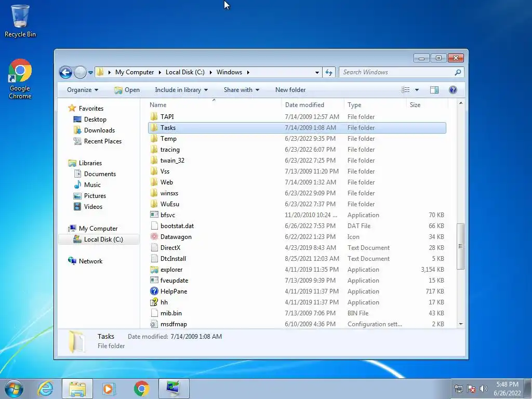The width and height of the screenshot is (532, 399).
Task: Open the volume speaker tray icon
Action: (484, 389)
